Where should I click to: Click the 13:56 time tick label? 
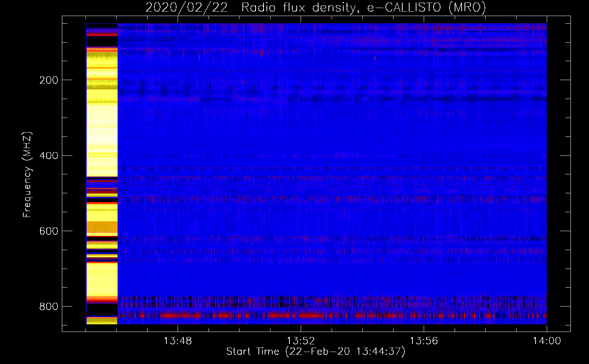click(x=424, y=341)
